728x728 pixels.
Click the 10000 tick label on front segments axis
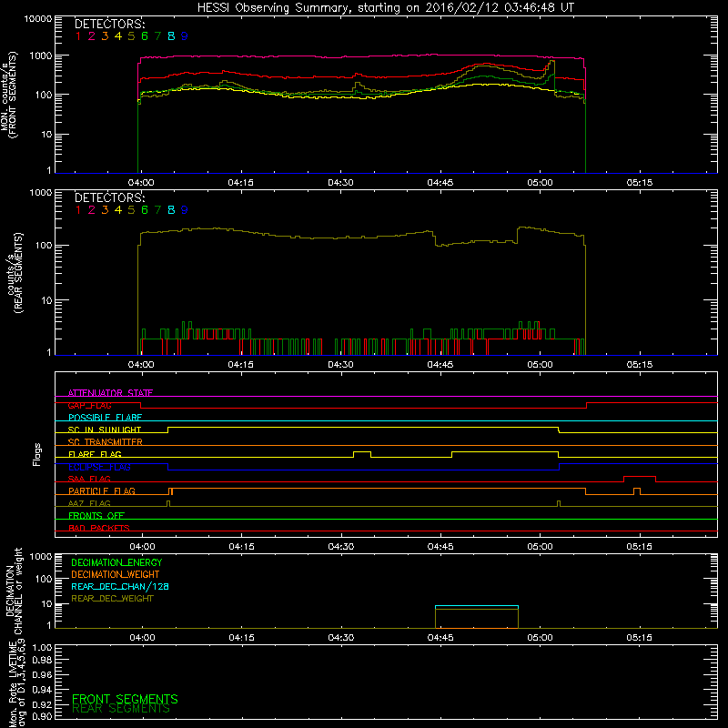point(38,18)
